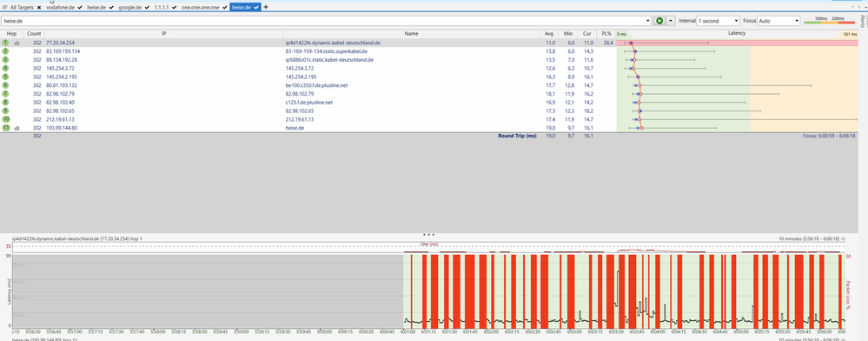This screenshot has width=868, height=341.
Task: Close the All Targets tab
Action: 39,7
